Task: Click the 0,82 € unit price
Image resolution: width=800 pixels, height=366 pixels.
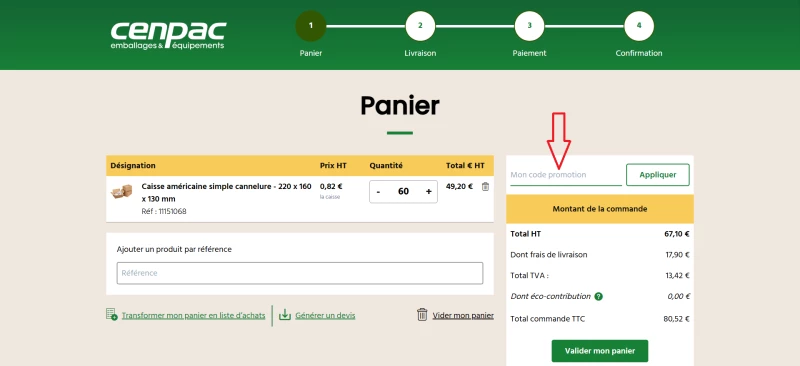Action: pos(331,186)
